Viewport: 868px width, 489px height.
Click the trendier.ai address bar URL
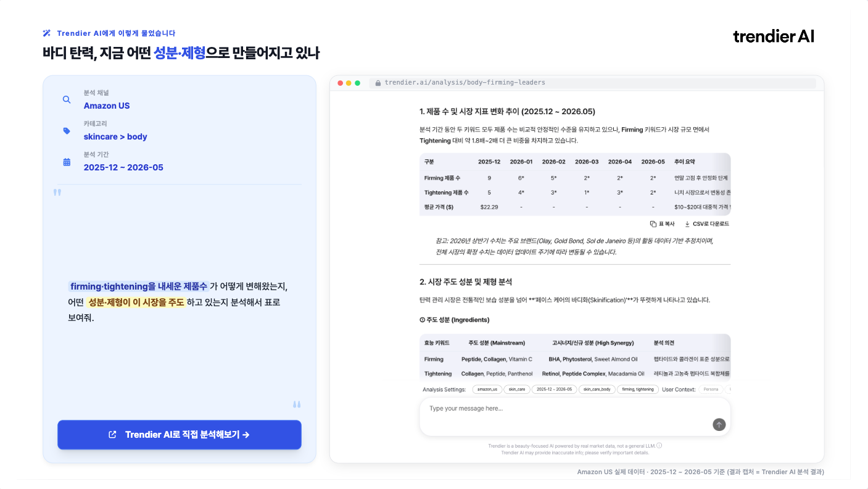(x=465, y=83)
